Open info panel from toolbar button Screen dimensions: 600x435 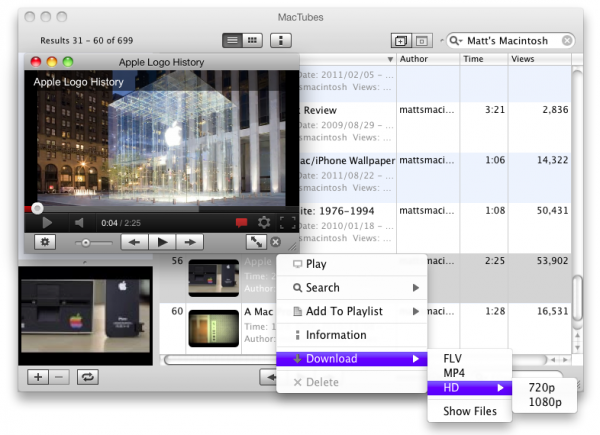(x=280, y=40)
